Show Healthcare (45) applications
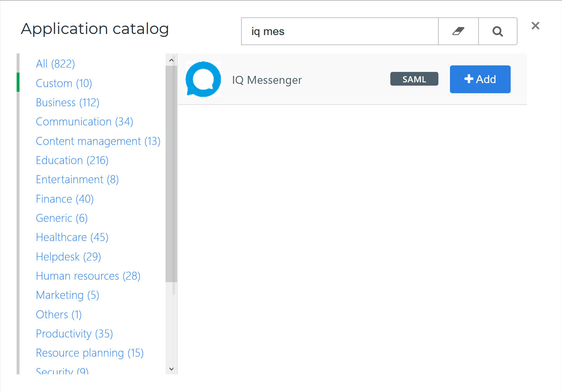 click(72, 237)
